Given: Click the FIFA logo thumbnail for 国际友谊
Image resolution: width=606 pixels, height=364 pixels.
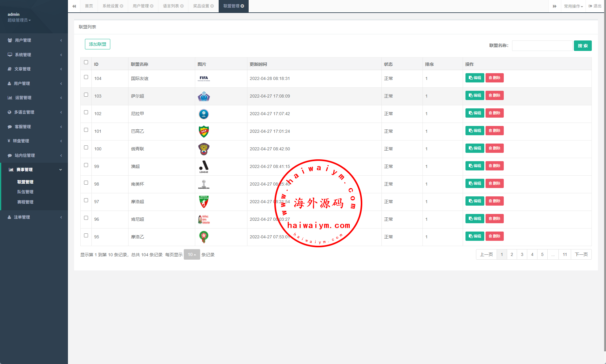Looking at the screenshot, I should [x=204, y=78].
